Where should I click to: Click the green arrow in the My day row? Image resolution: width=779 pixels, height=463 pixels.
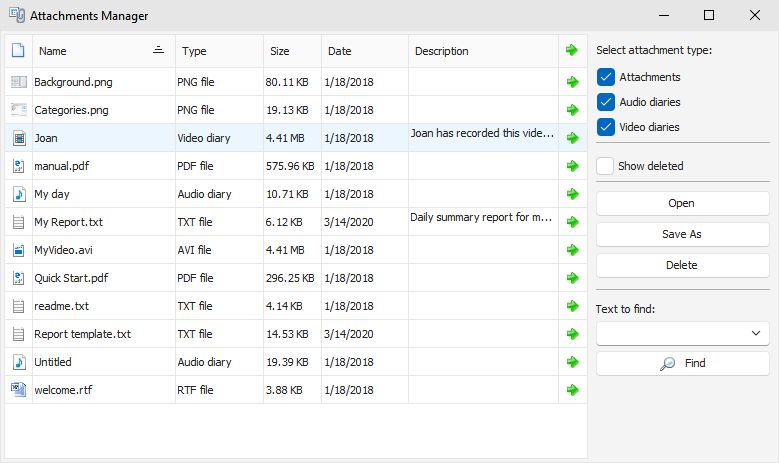(x=572, y=194)
